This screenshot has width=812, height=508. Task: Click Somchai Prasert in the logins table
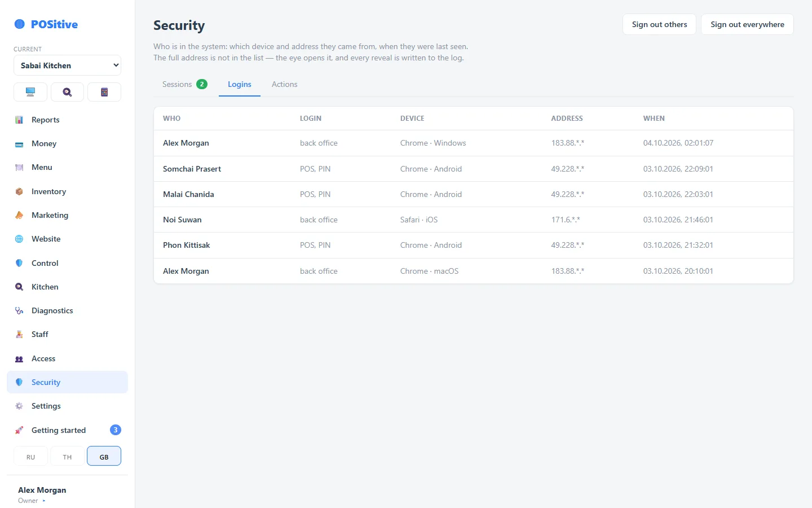click(x=192, y=169)
